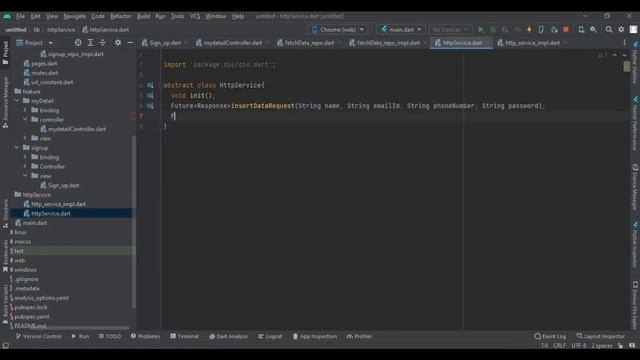This screenshot has height=360, width=640.
Task: Go to the next highlighted error arrow
Action: [625, 55]
